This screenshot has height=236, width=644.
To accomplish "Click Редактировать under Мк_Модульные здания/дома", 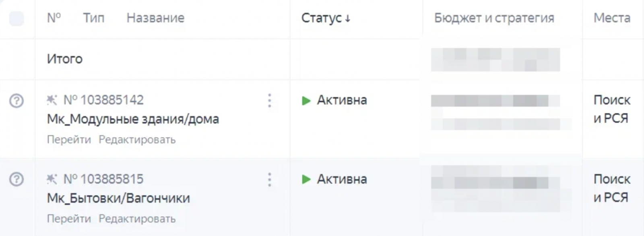I will pos(137,140).
